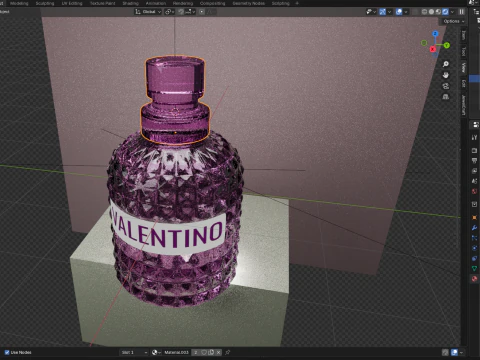
Task: Select material preview shading
Action: point(438,12)
